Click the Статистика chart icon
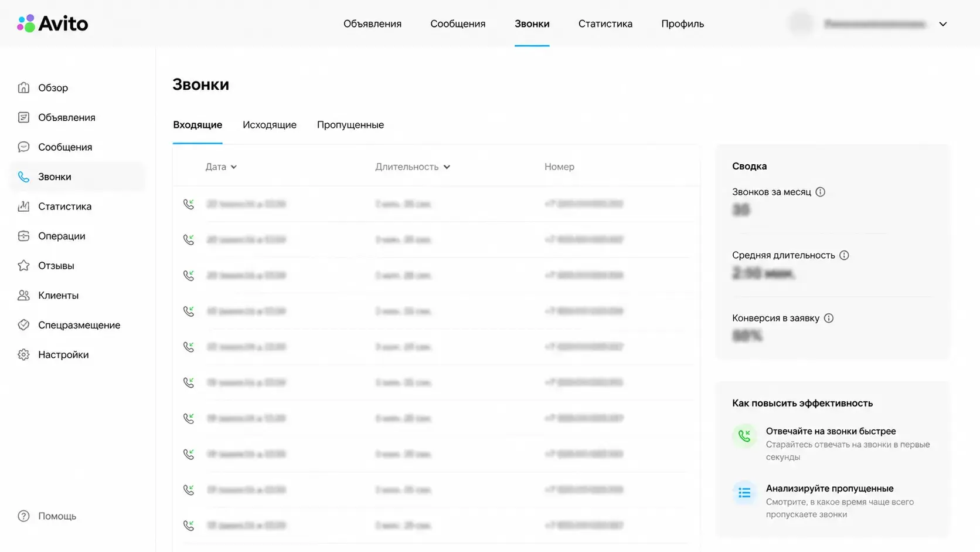The height and width of the screenshot is (552, 980). 23,206
